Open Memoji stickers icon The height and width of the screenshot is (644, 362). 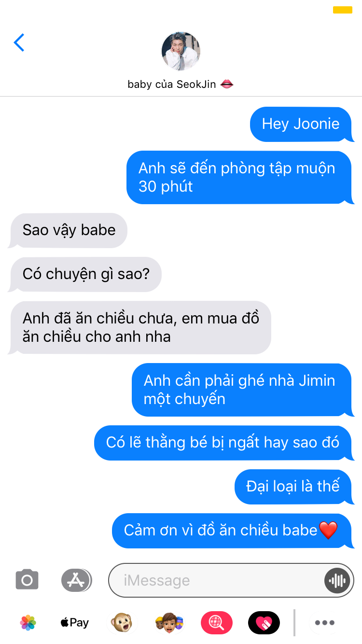(x=169, y=622)
